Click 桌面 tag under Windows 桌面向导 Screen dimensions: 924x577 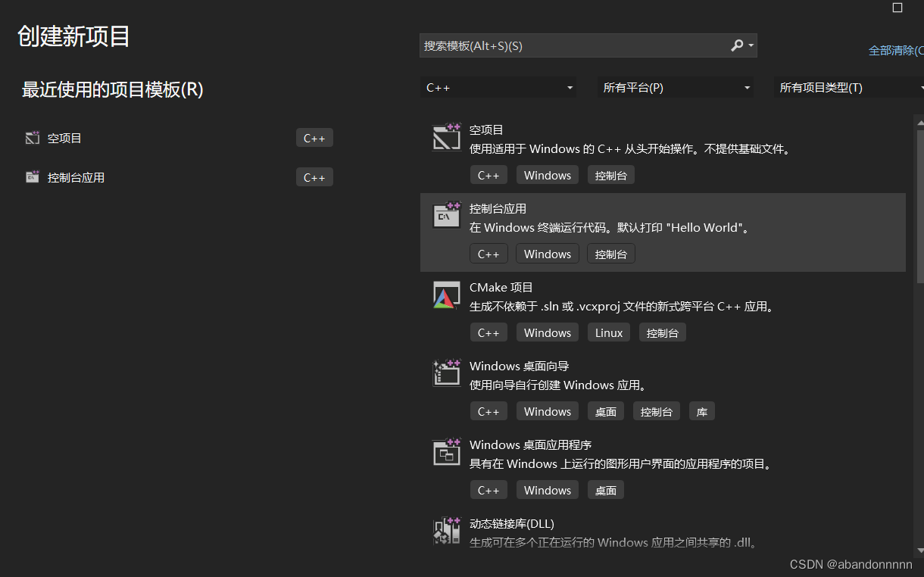[606, 411]
